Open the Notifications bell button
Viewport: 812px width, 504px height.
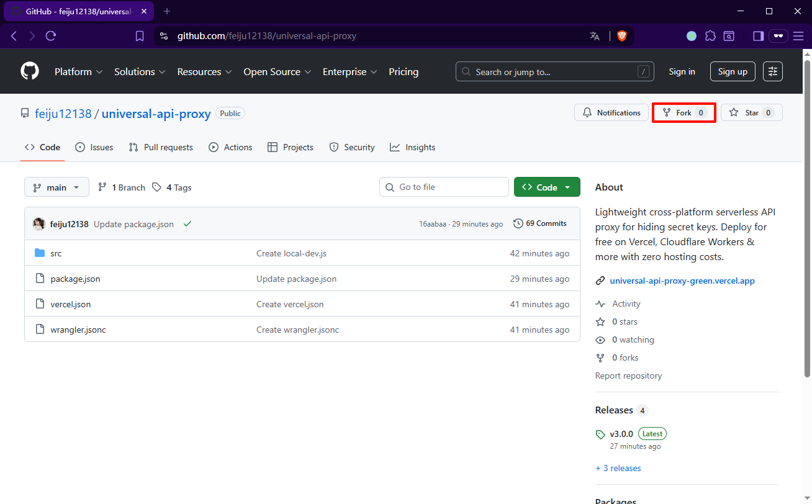(x=611, y=113)
